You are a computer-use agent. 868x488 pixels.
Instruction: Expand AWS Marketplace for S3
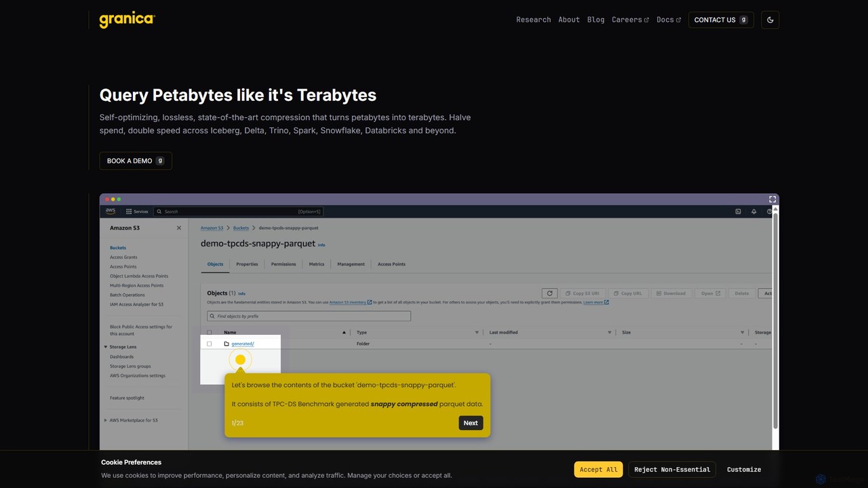coord(106,420)
